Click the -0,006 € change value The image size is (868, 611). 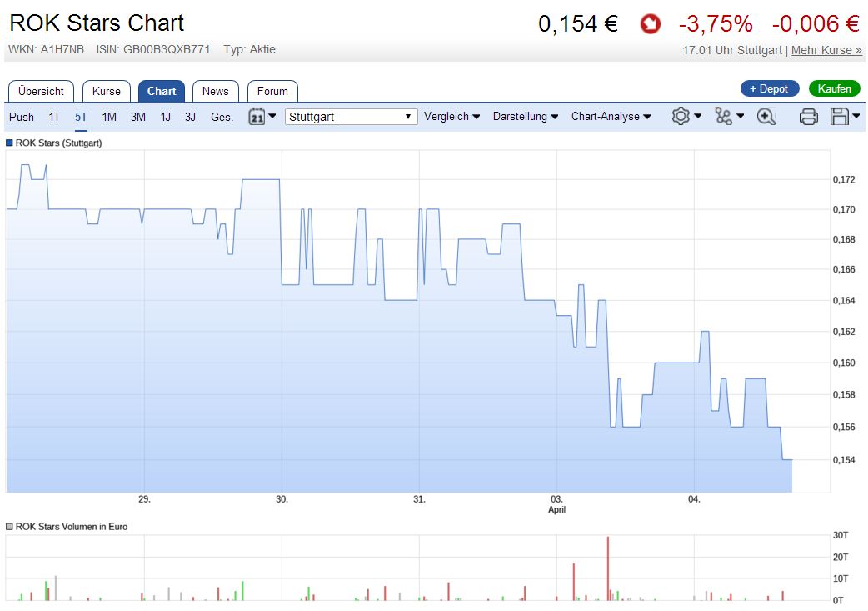[816, 24]
